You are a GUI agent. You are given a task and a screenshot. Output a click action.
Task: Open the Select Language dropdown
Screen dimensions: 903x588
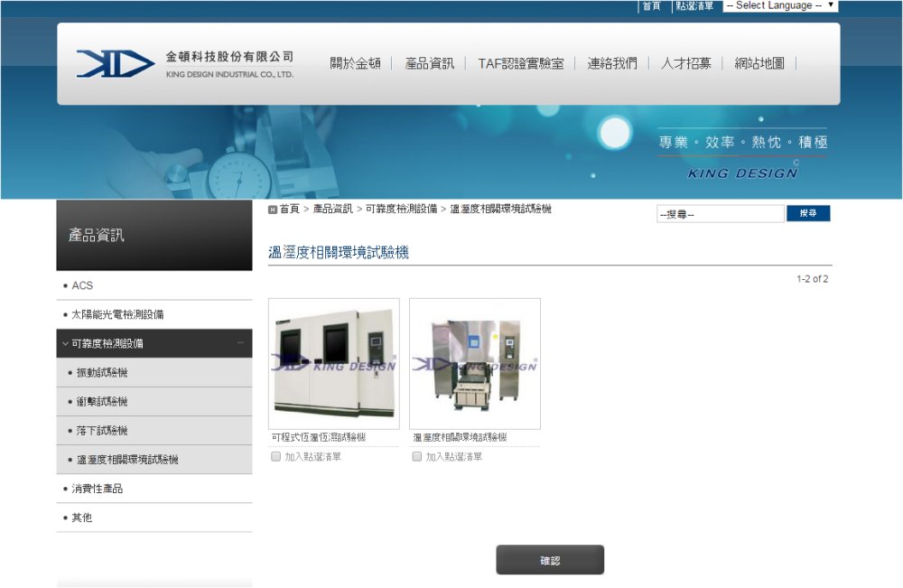tap(780, 5)
